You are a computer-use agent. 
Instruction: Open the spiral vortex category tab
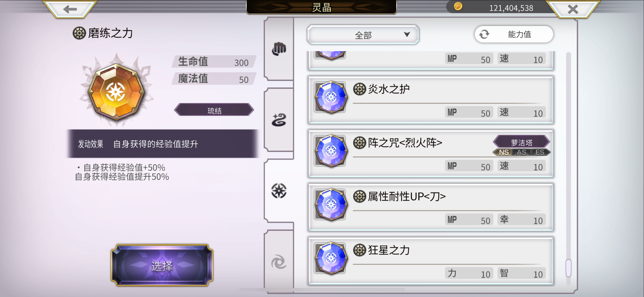[x=279, y=262]
